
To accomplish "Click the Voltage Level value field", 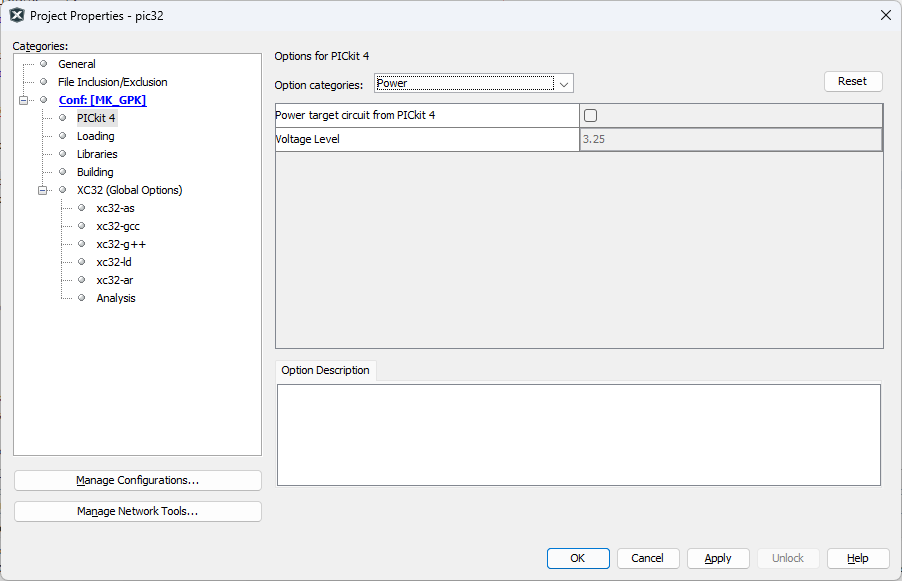I will pos(730,140).
